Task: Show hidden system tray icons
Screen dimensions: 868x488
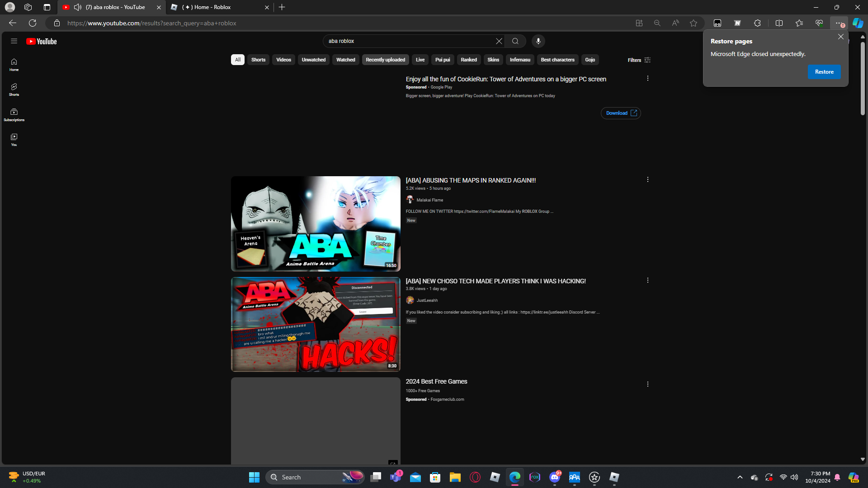Action: (740, 477)
